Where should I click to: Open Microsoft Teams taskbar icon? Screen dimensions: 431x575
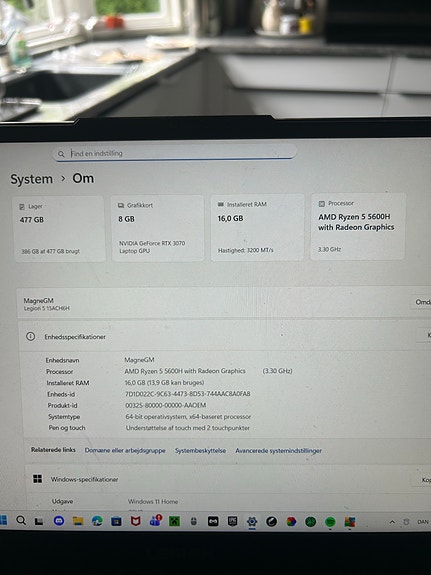(x=156, y=521)
